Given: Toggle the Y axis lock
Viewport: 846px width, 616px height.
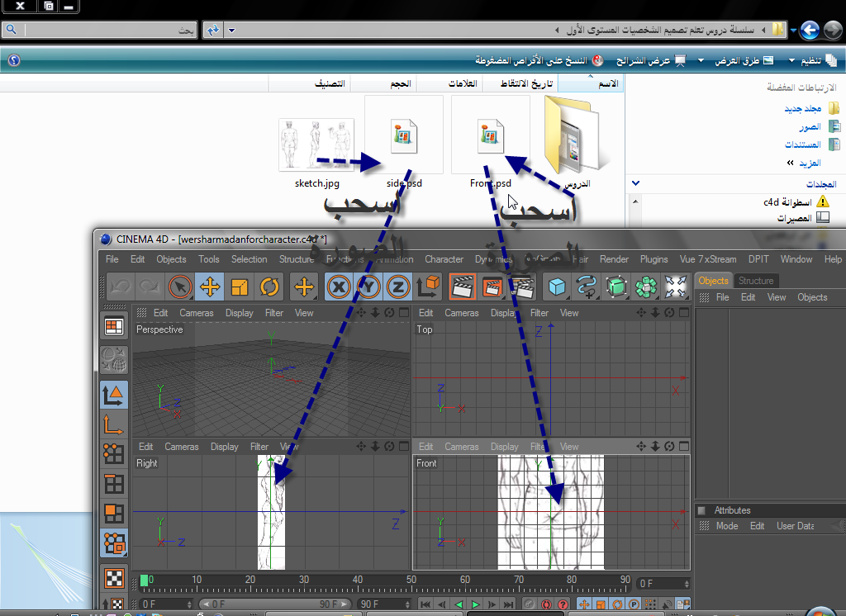Looking at the screenshot, I should 368,287.
